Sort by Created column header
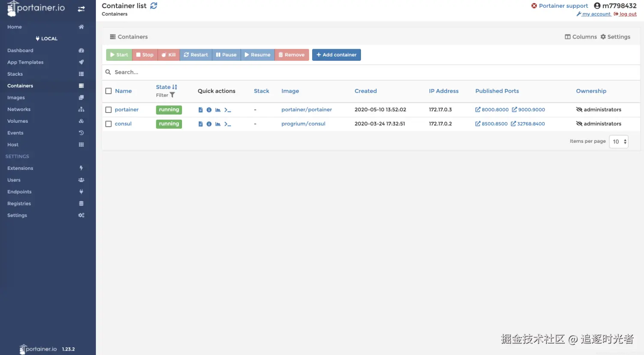The width and height of the screenshot is (644, 355). click(366, 91)
